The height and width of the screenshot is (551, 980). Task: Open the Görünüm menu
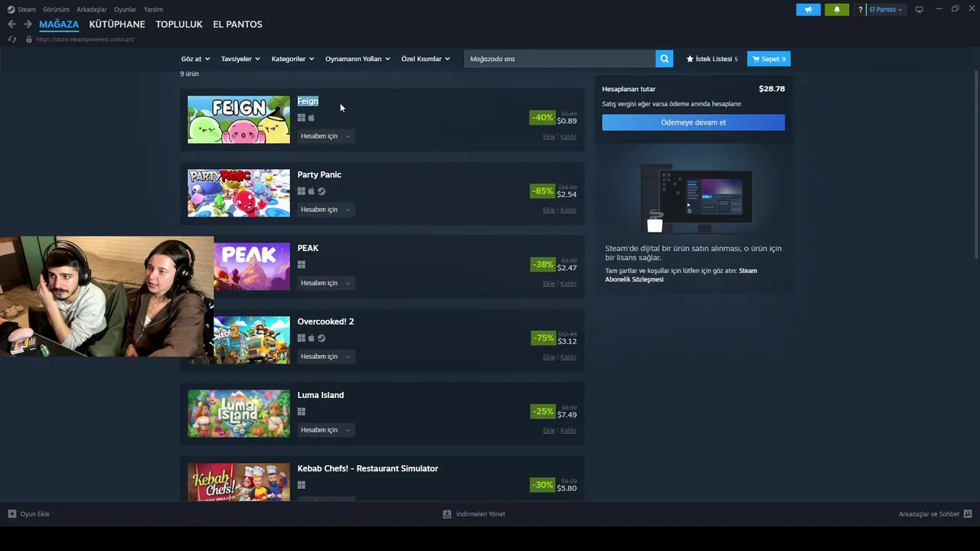56,9
